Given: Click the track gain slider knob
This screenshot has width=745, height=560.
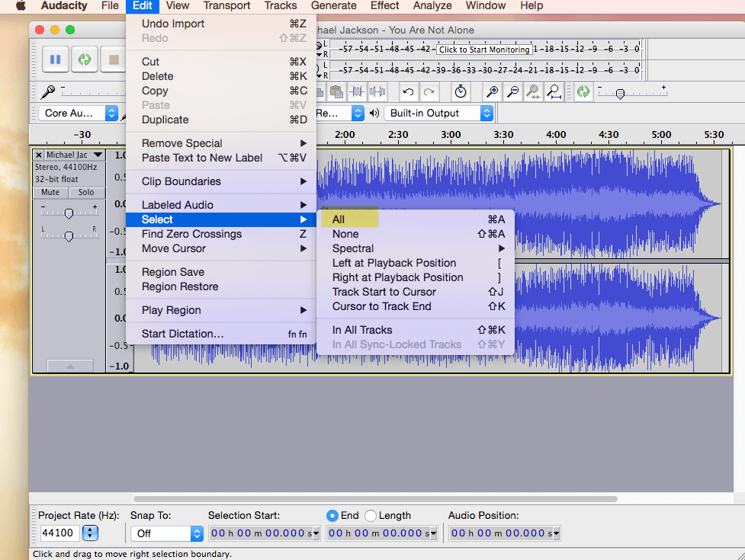Looking at the screenshot, I should (x=69, y=213).
